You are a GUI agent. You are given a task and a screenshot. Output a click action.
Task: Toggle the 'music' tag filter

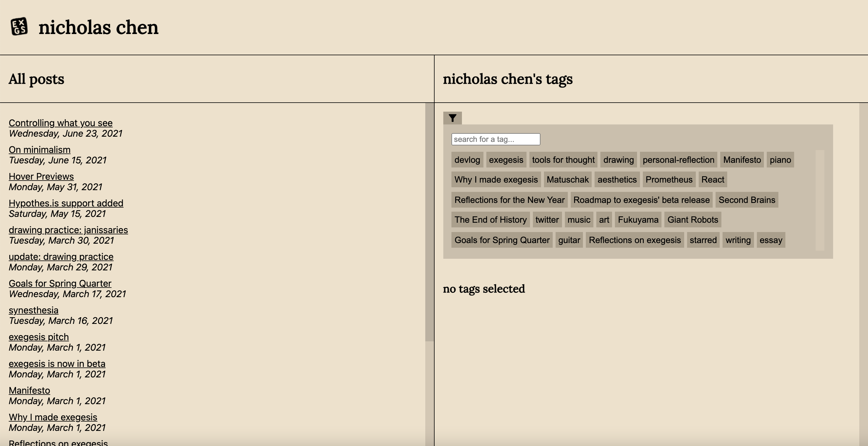[x=579, y=219]
